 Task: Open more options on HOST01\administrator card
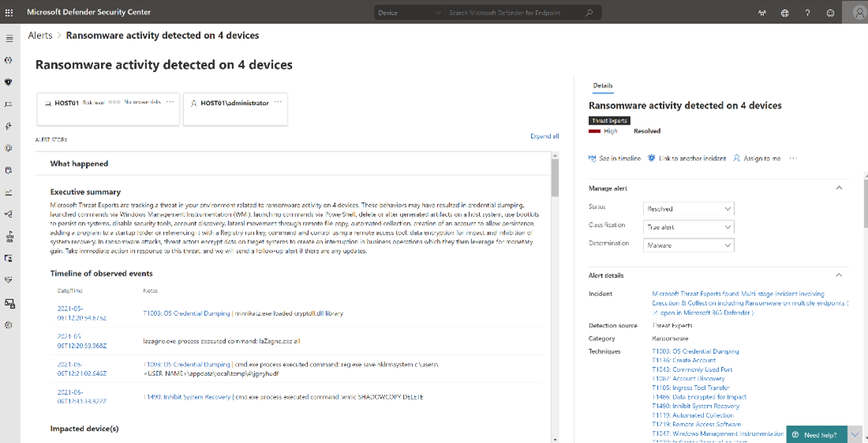[x=278, y=102]
